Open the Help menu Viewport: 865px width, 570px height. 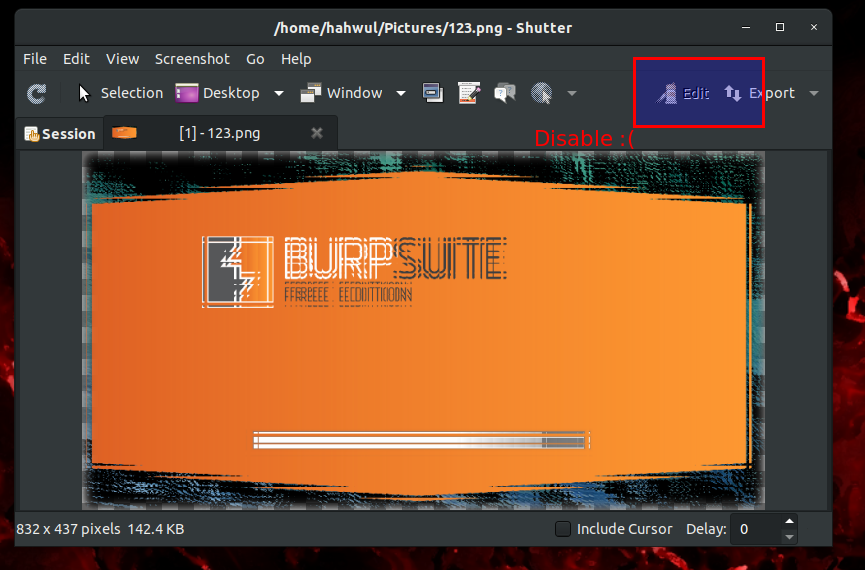pyautogui.click(x=296, y=59)
